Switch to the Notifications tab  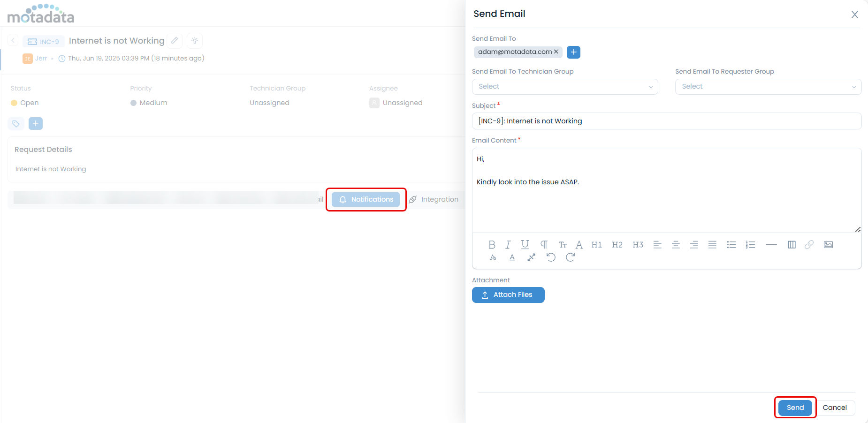(366, 199)
